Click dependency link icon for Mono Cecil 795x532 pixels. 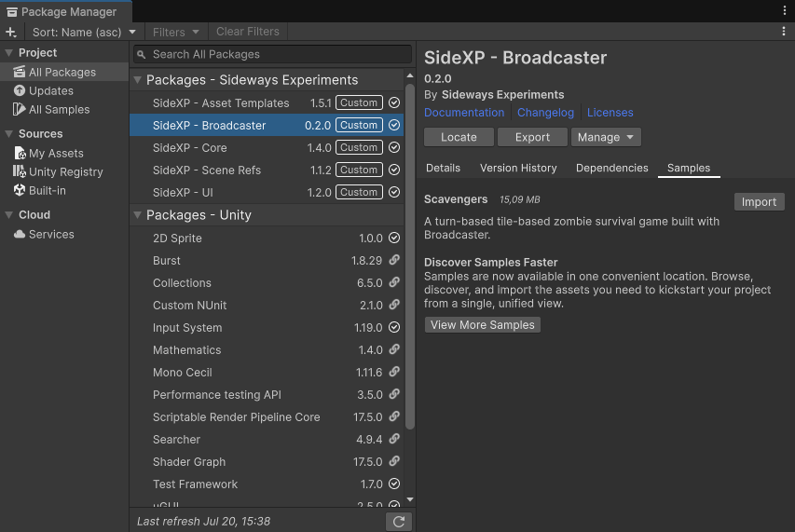[394, 372]
